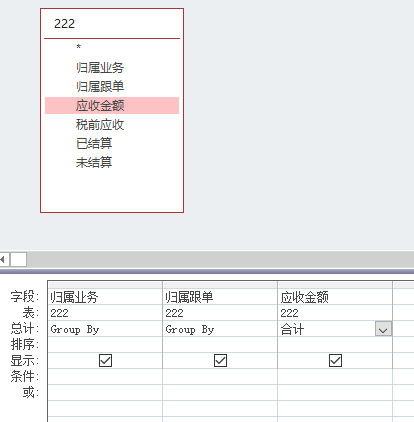Uncheck the 显示 checkbox under 归属跟单

[220, 360]
